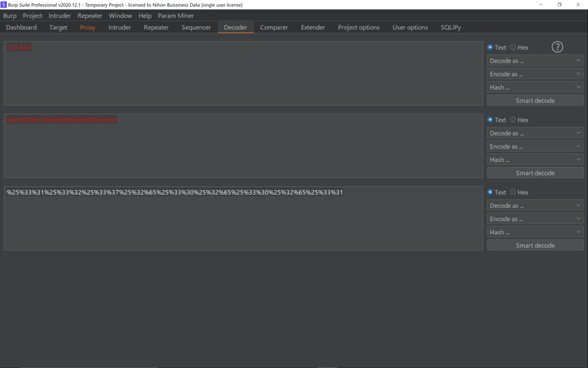Open the Repeater menu in menu bar

click(x=90, y=16)
